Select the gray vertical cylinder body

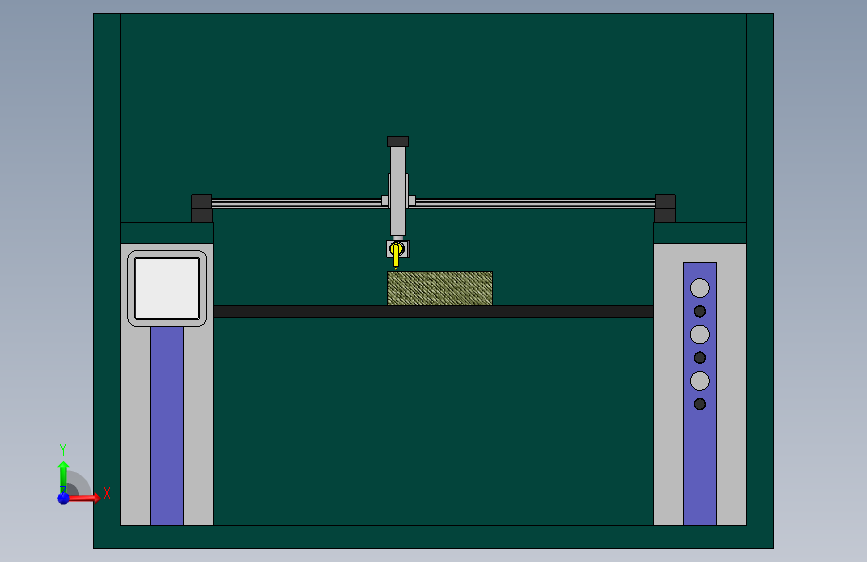pyautogui.click(x=398, y=191)
